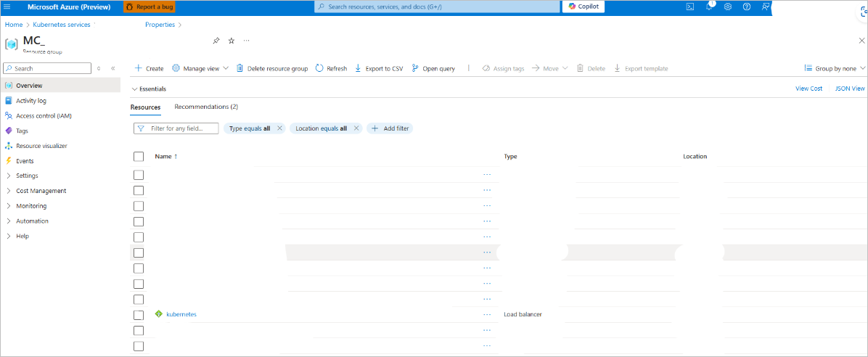868x357 pixels.
Task: Toggle the select-all header checkbox
Action: [x=139, y=157]
